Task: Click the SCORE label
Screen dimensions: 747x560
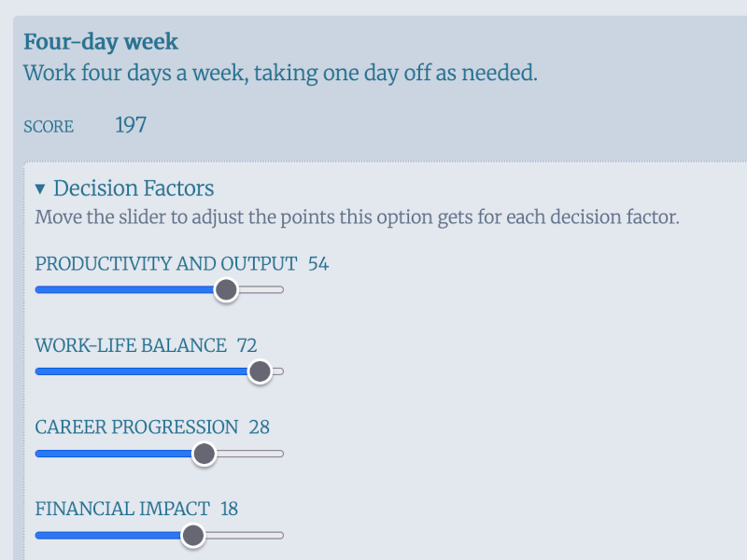Action: 49,126
